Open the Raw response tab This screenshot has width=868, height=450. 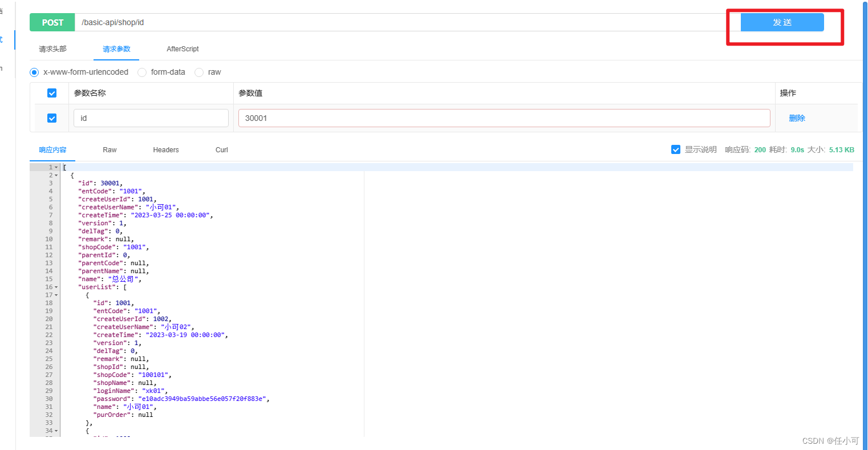coord(109,150)
